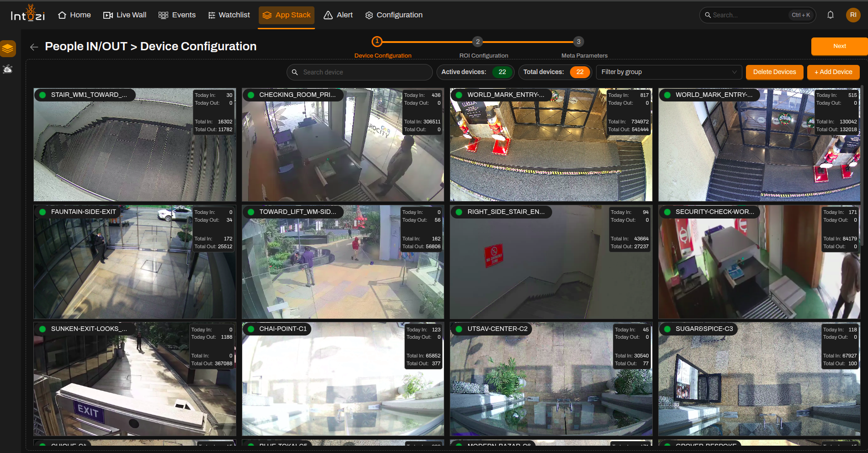Expand the Filter by group dropdown
This screenshot has height=453, width=868.
click(669, 72)
